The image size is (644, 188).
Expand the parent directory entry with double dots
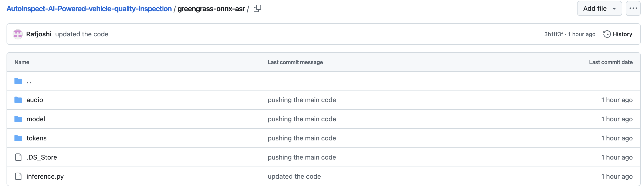coord(29,81)
